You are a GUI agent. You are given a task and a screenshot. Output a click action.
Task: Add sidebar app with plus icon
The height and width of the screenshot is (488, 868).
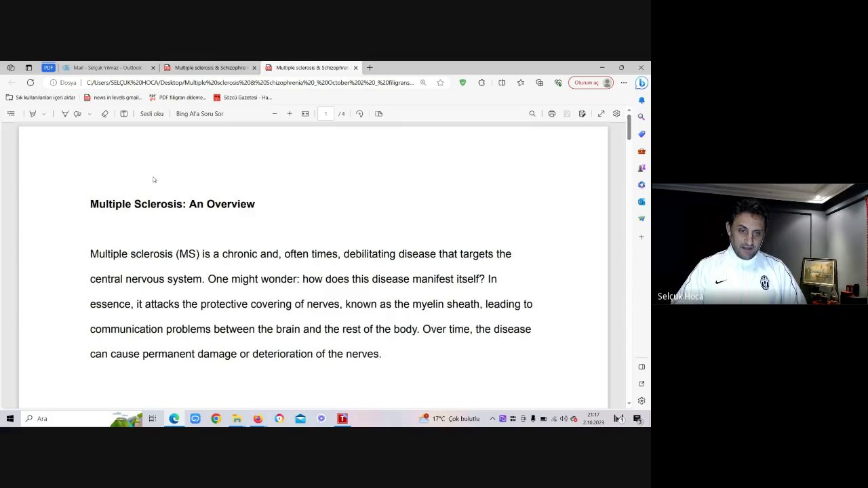tap(642, 237)
